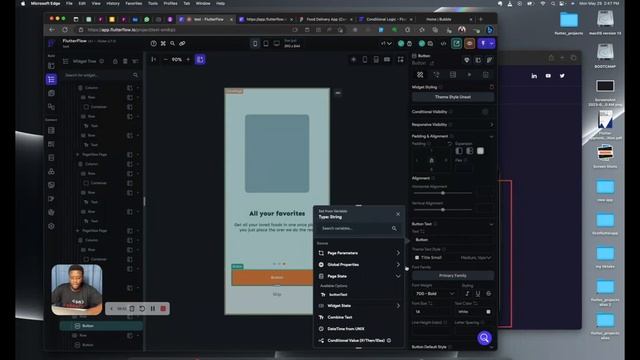Viewport: 640px width, 360px height.
Task: Select the second expansion option icon
Action: tap(470, 151)
